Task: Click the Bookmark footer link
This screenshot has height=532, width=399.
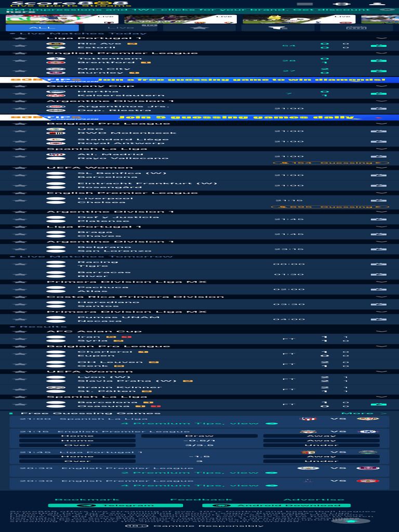Action: pos(87,499)
